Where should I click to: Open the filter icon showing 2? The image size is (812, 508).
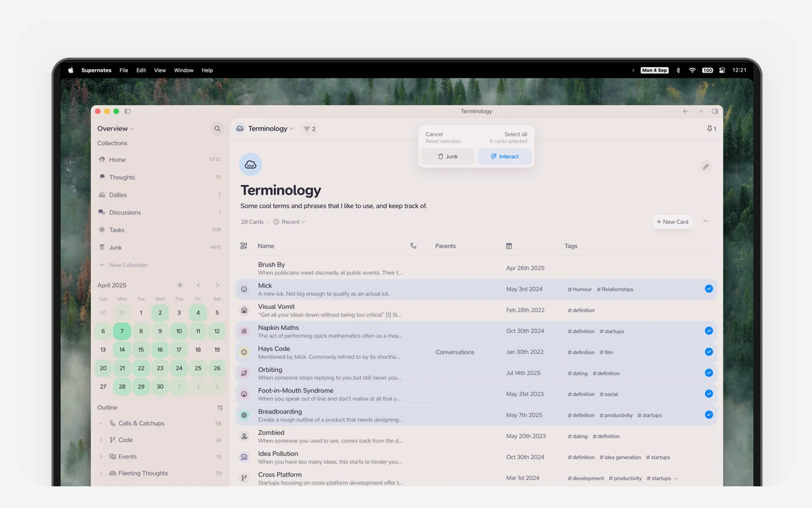(309, 129)
